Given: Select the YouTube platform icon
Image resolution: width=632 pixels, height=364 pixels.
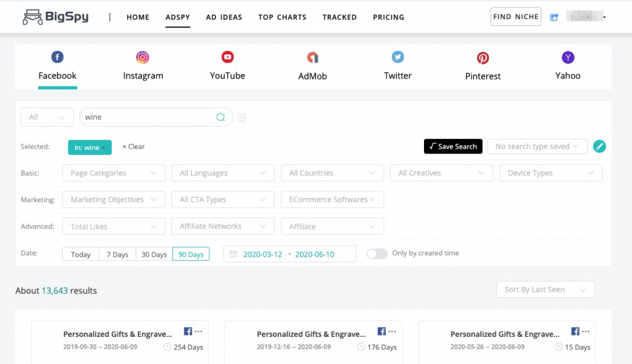Looking at the screenshot, I should (227, 57).
